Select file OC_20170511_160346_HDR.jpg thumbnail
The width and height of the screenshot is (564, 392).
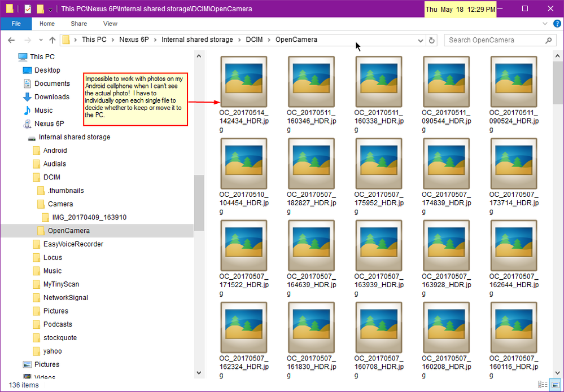click(x=312, y=82)
